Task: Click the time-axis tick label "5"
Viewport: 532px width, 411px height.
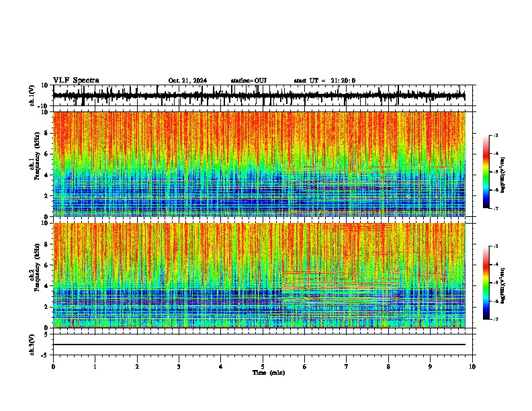Action: 263,367
